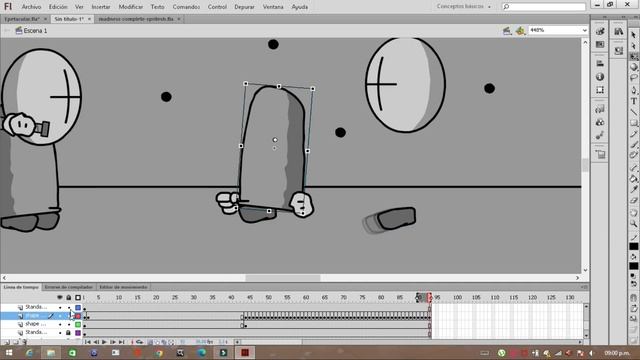Step forward one frame
Image resolution: width=640 pixels, height=360 pixels.
pos(113,342)
